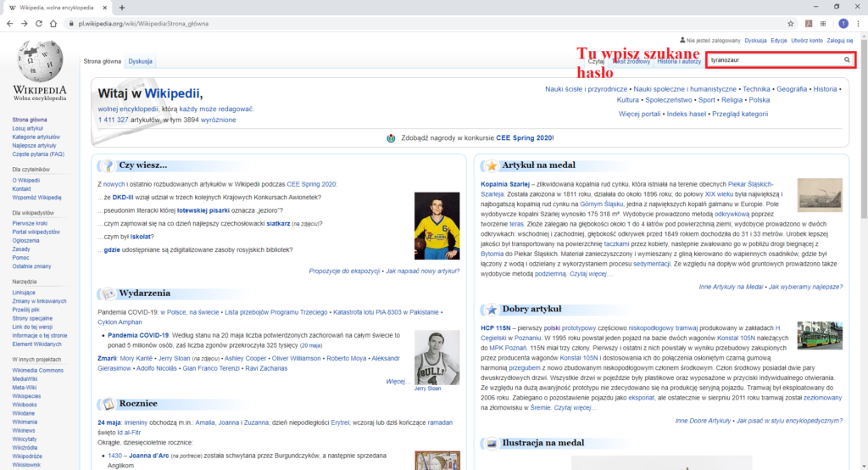The height and width of the screenshot is (470, 868).
Task: Switch to the Dyskusja page tab
Action: coord(140,62)
